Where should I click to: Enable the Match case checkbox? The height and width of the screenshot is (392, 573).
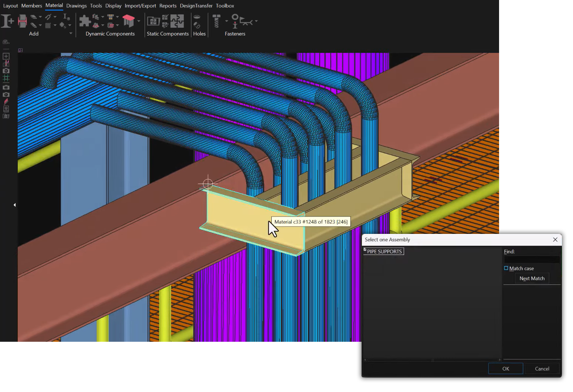506,268
